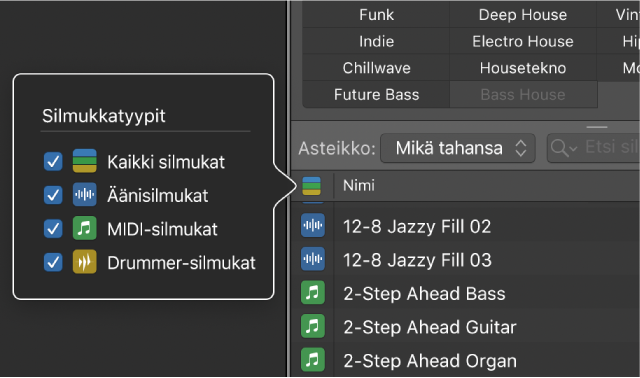Select the 2-Step Ahead Bass loop
Image resolution: width=640 pixels, height=378 pixels.
465,293
